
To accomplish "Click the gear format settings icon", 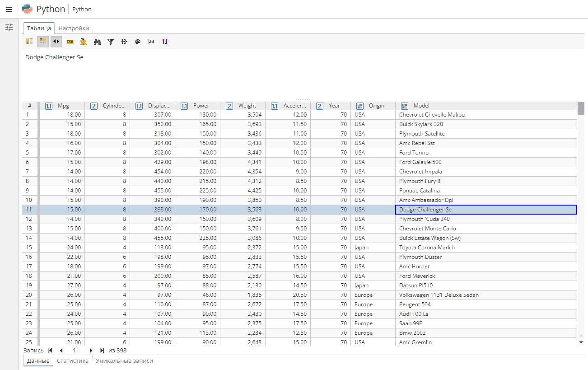I will pyautogui.click(x=124, y=42).
